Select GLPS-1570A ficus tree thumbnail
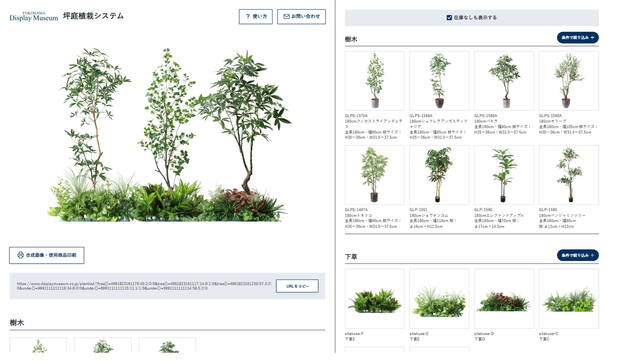This screenshot has width=644, height=362. (x=374, y=81)
